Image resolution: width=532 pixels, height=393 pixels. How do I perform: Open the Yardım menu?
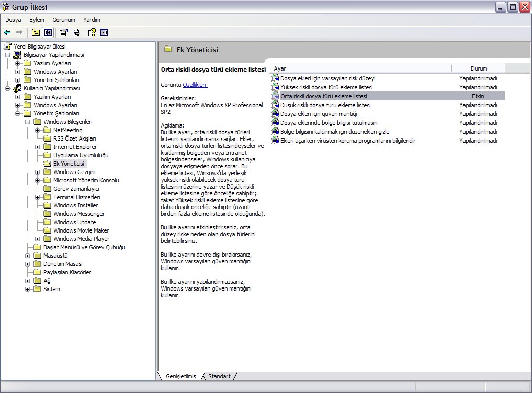[92, 20]
